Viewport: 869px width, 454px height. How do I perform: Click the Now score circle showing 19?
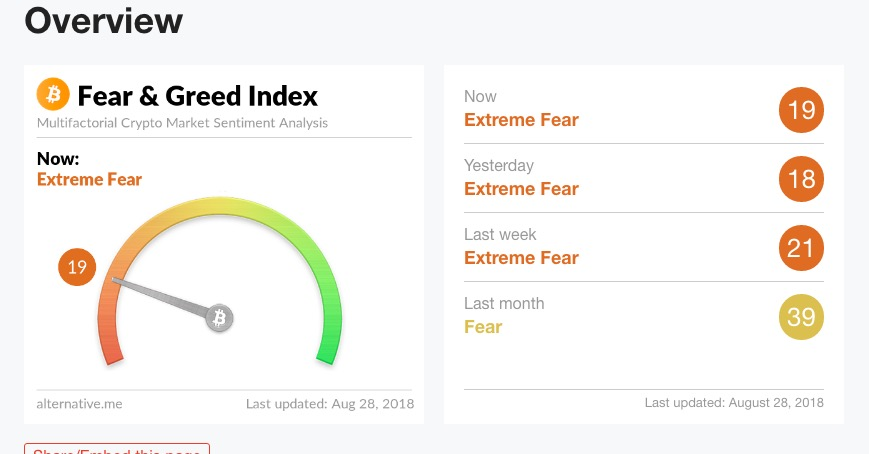pyautogui.click(x=801, y=110)
